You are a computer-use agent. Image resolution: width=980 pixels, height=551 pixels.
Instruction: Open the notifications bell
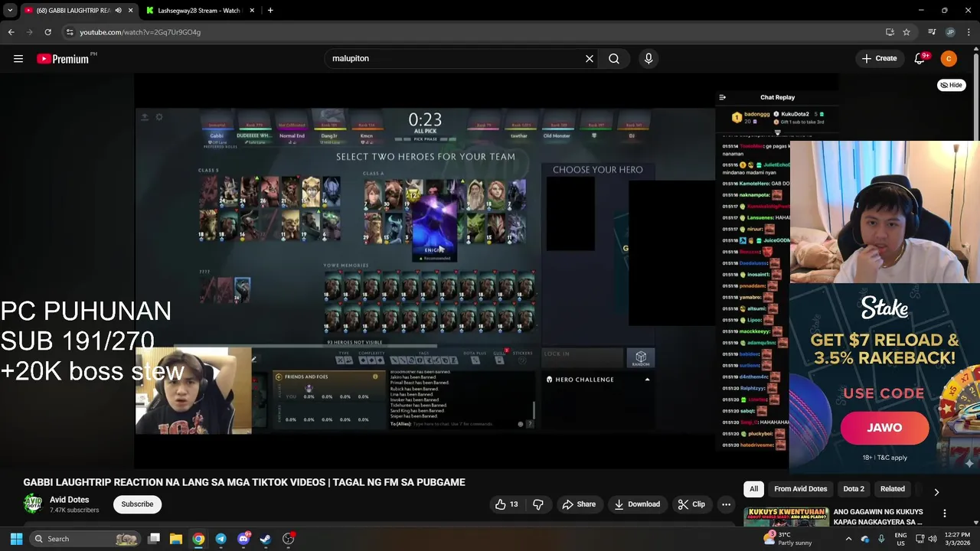pyautogui.click(x=921, y=58)
